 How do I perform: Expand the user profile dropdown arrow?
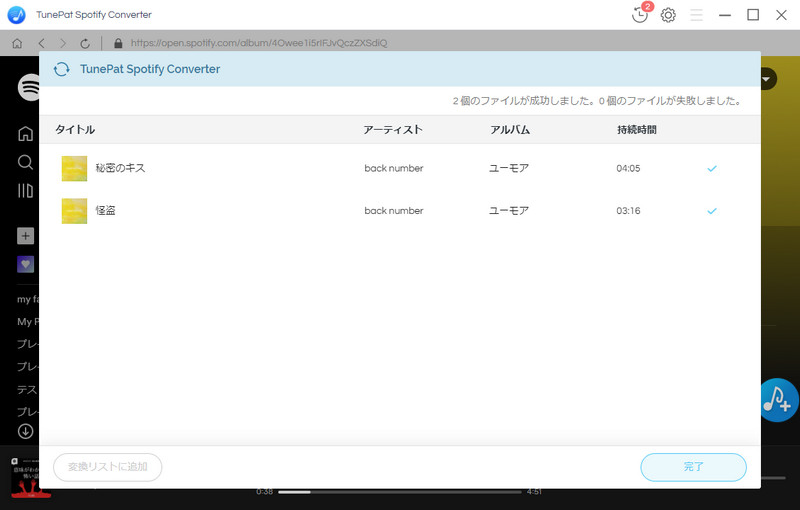(x=766, y=79)
